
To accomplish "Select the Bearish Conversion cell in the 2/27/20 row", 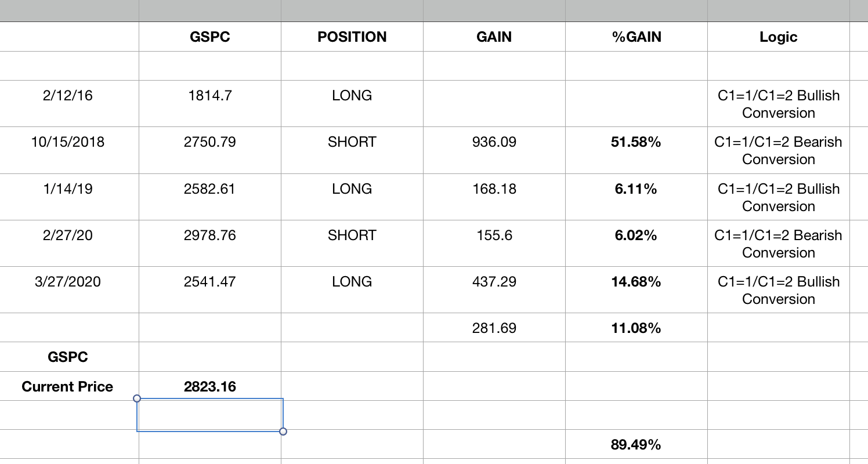I will point(778,244).
